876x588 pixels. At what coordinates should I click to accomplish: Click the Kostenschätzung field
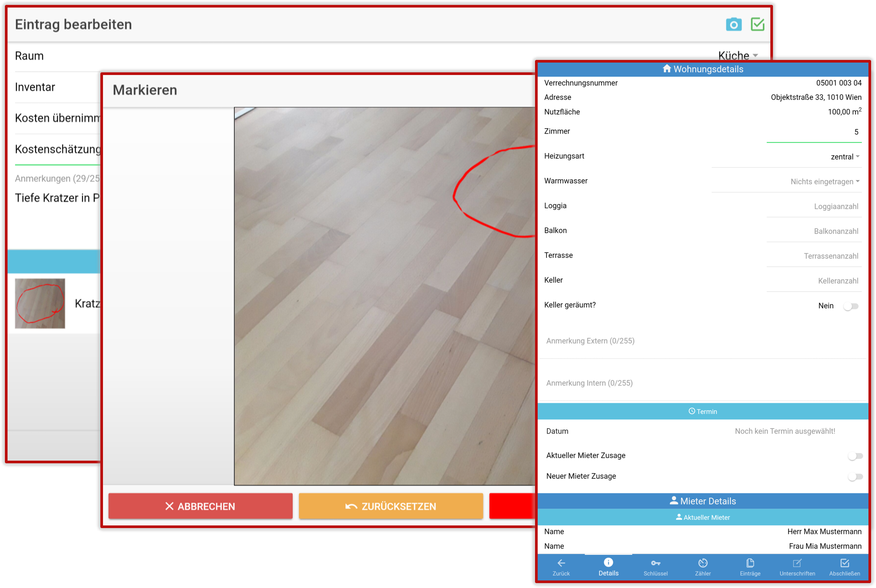pyautogui.click(x=58, y=150)
